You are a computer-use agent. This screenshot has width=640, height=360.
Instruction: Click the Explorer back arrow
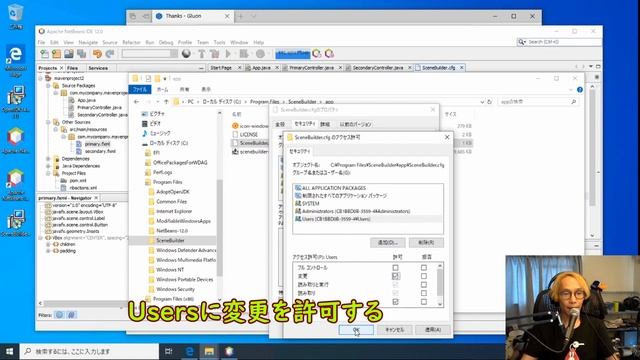(137, 102)
